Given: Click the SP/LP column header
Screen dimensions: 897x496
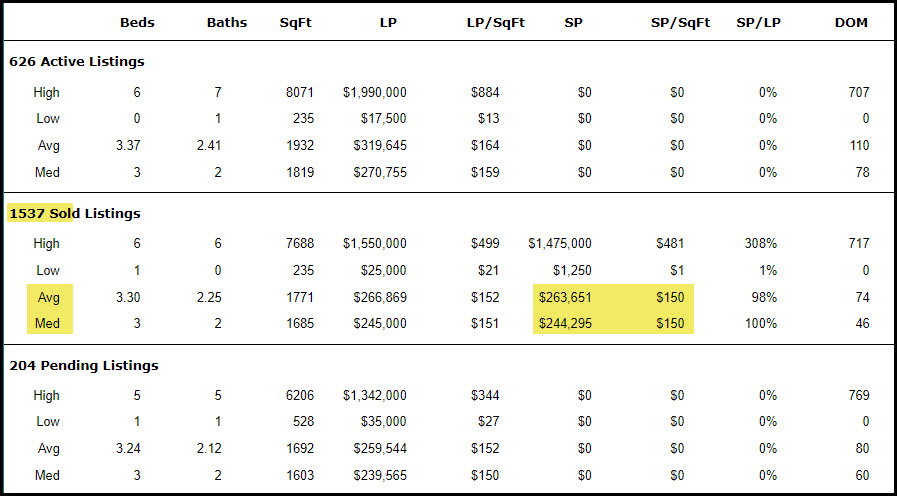Looking at the screenshot, I should 755,22.
